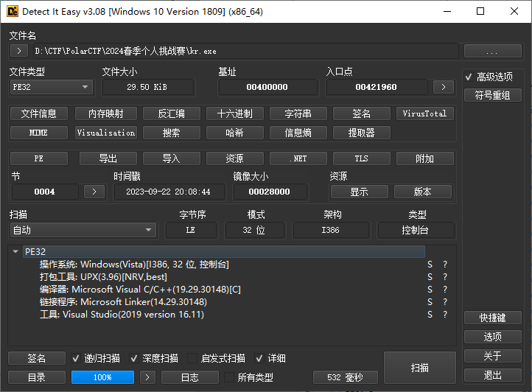Click S marker on the 操作系统 Windows(Vista) row

(430, 265)
